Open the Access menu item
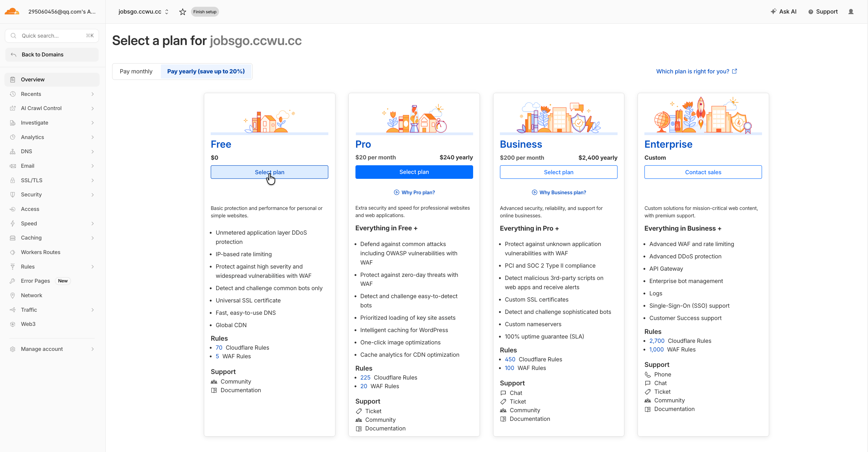The width and height of the screenshot is (868, 452). pos(52,209)
